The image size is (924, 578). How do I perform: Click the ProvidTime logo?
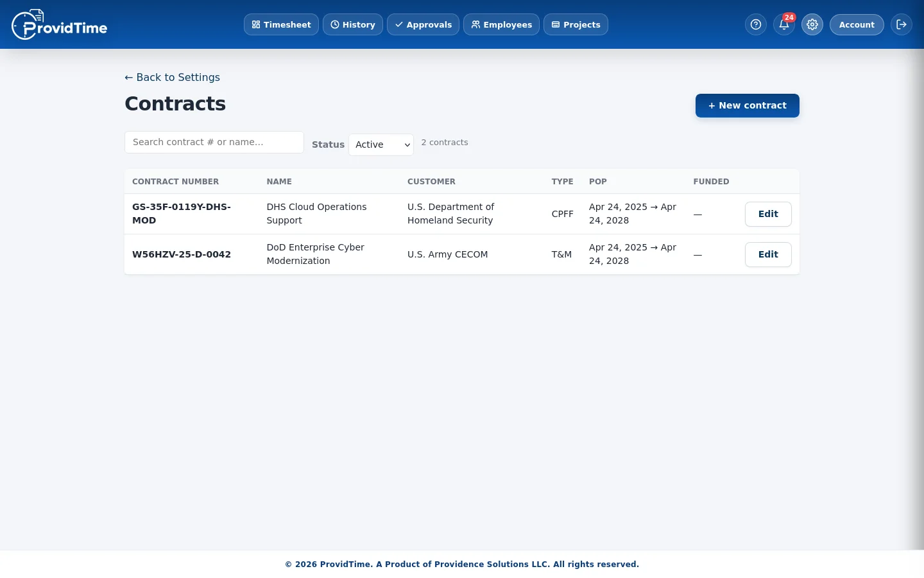click(x=60, y=24)
